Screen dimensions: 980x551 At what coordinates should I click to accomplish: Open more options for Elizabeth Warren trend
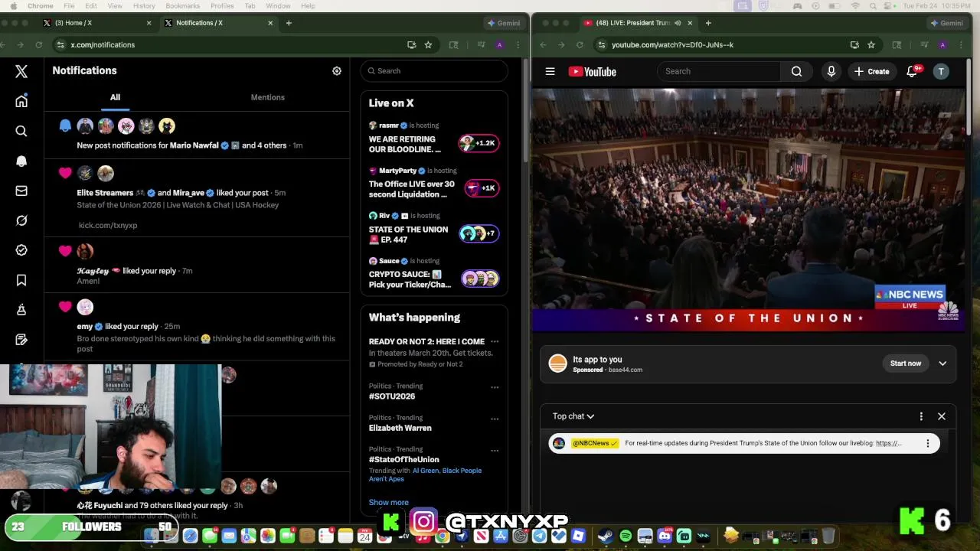pyautogui.click(x=495, y=419)
